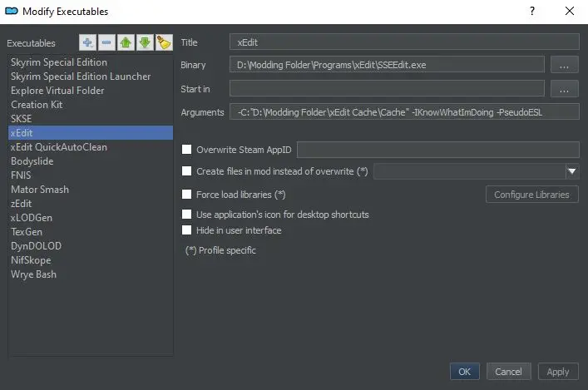Select DynDOLOD executable
588x390 pixels.
91,246
